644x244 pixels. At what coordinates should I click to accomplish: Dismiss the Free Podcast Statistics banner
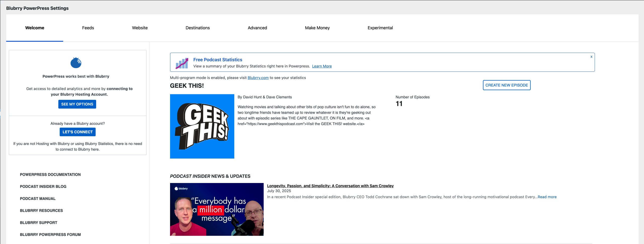(591, 57)
